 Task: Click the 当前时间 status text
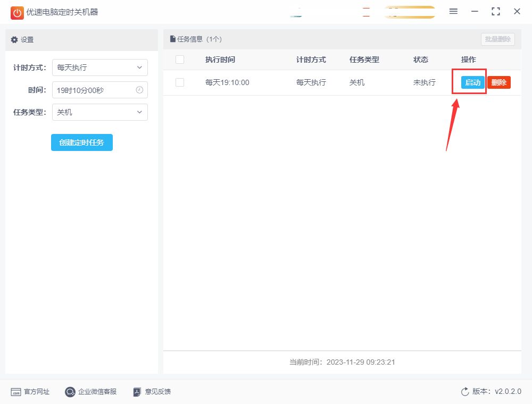coord(342,362)
